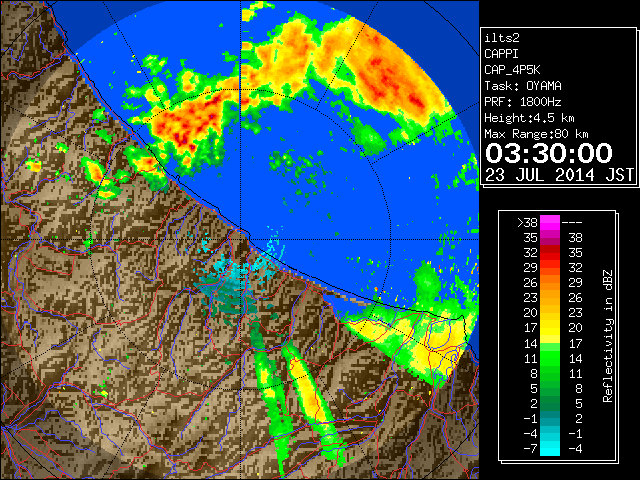
Task: Click the orange 26 dBZ legend swatch
Action: point(550,283)
